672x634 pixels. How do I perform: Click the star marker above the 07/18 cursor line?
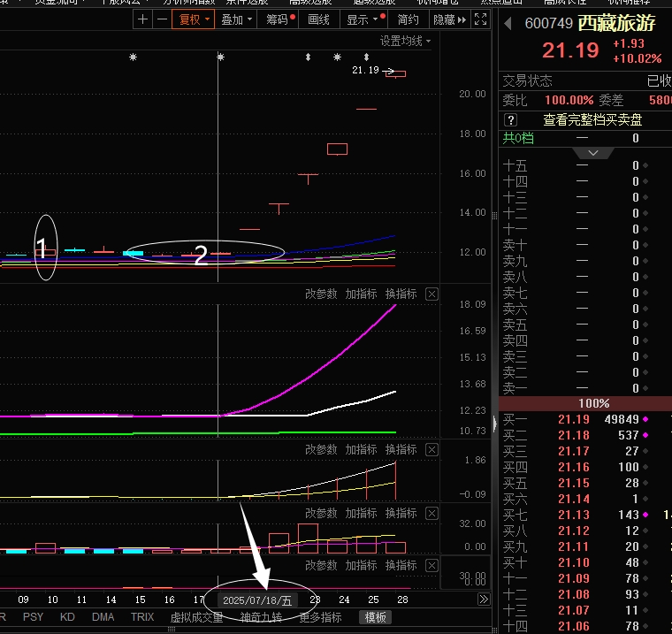click(220, 57)
